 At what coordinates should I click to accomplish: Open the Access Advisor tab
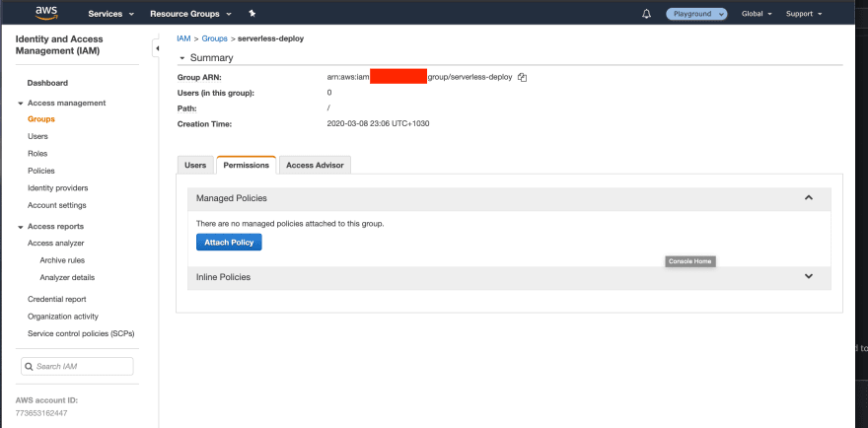(x=315, y=165)
